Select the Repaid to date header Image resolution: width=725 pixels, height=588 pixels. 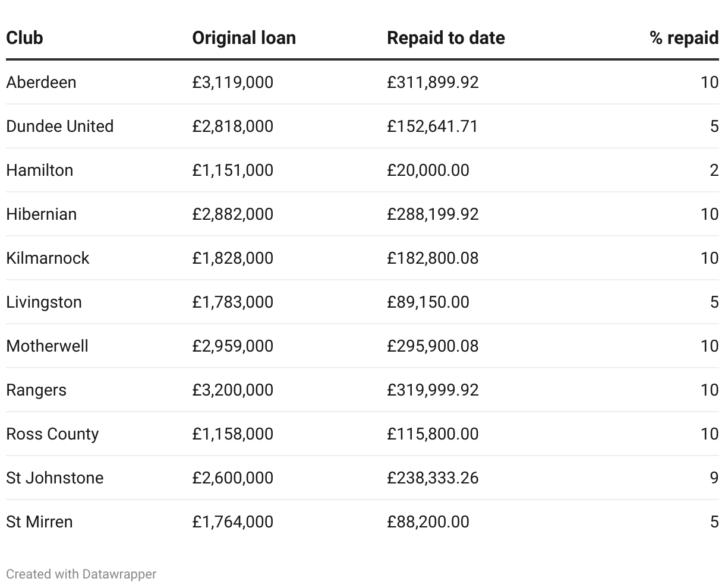click(446, 38)
